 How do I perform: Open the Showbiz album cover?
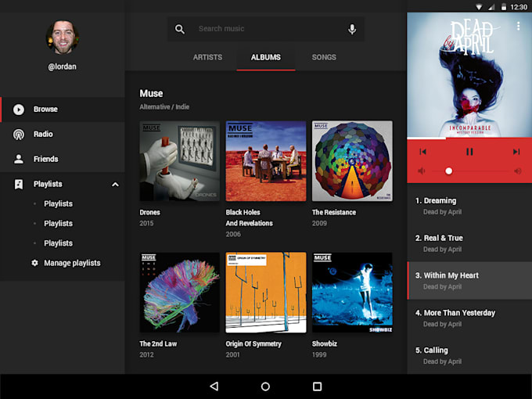[x=352, y=293]
